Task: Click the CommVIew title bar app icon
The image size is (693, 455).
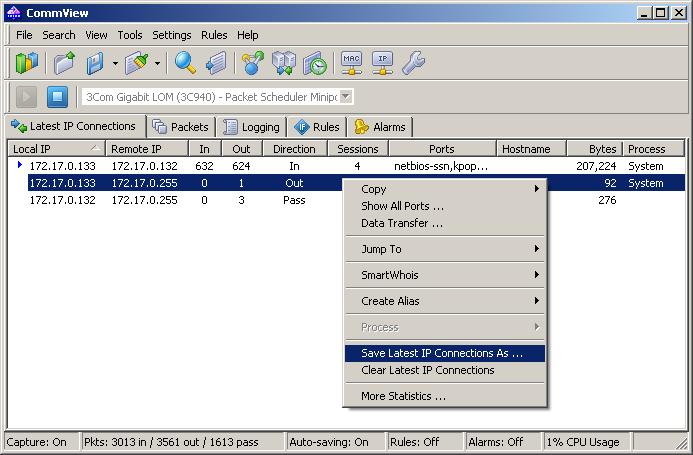Action: [x=14, y=13]
